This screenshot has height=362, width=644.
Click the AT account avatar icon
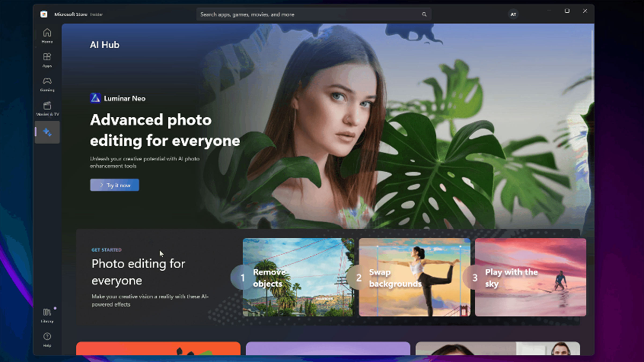(x=513, y=14)
